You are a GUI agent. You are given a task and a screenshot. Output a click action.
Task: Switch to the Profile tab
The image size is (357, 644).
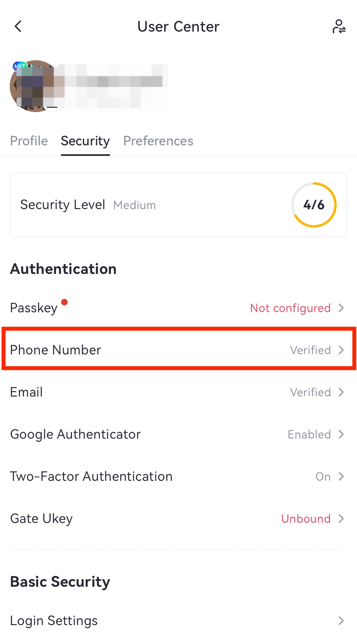(x=29, y=141)
